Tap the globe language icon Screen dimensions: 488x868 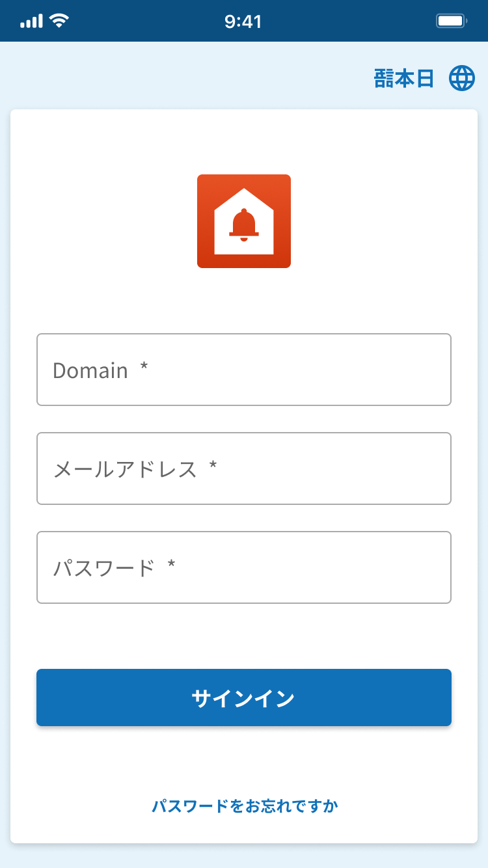tap(462, 79)
